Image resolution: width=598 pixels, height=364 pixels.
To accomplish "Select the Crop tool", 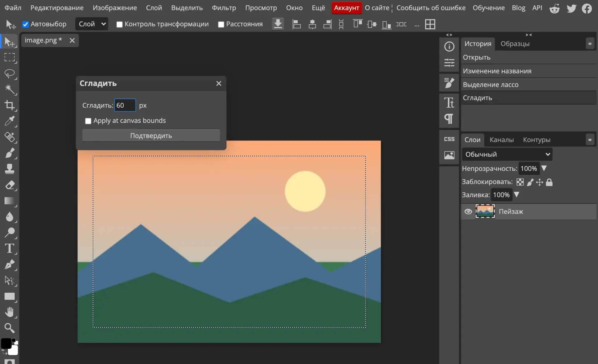I will tap(10, 105).
